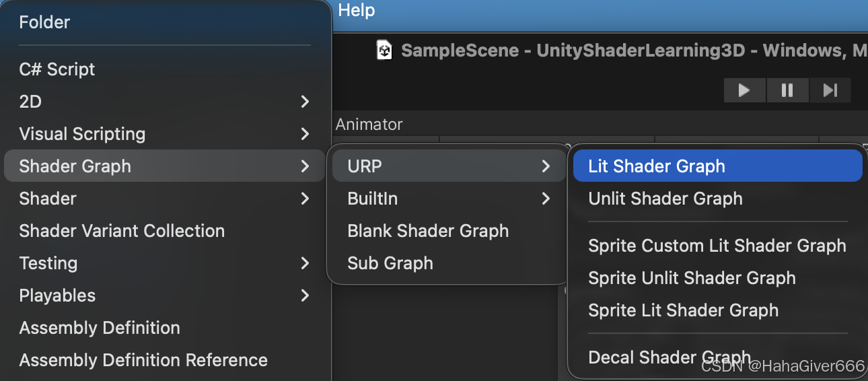The image size is (868, 381).
Task: Select Sprite Unlit Shader Graph
Action: pyautogui.click(x=692, y=278)
